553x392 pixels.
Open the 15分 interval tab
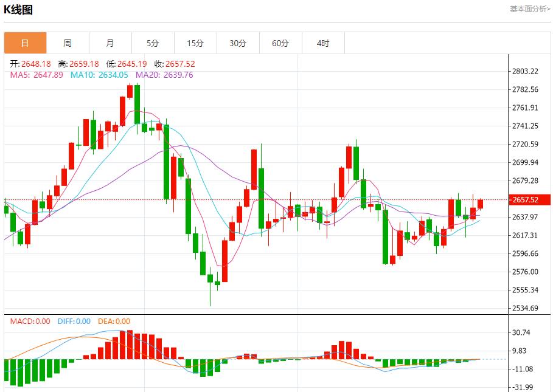195,43
